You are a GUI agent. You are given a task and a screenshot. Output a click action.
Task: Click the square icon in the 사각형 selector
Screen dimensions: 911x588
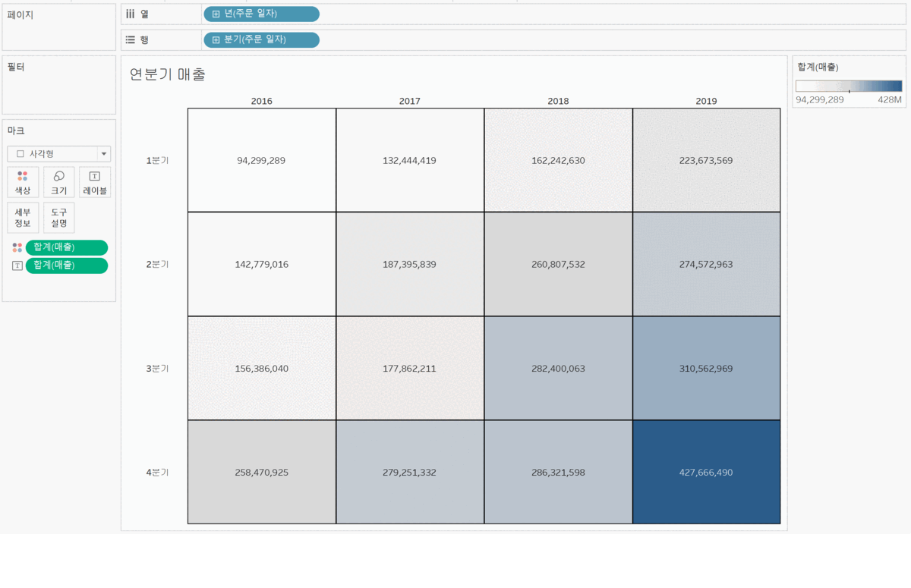(20, 153)
